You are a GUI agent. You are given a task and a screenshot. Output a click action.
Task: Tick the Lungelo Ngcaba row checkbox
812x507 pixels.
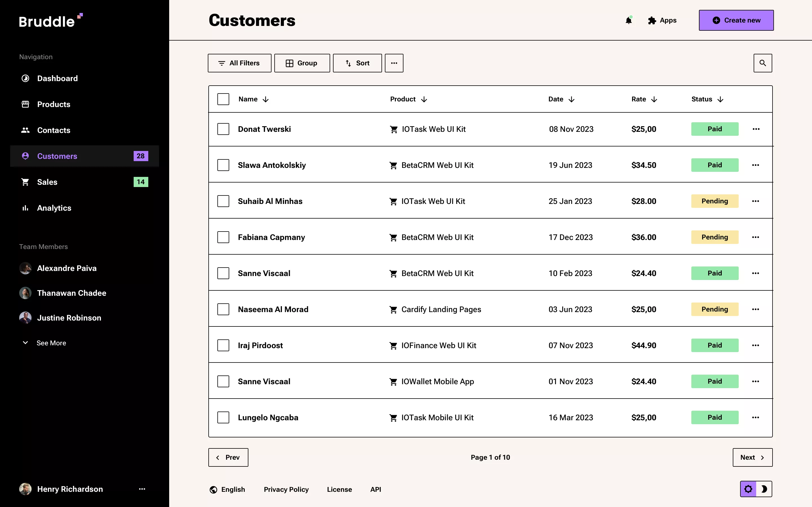click(x=223, y=417)
